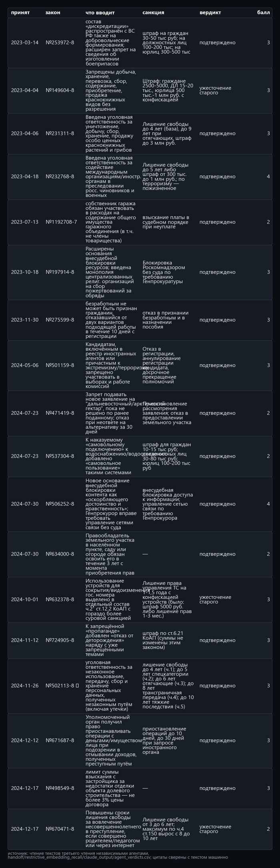Viewport: 280px width, 868px height.
Task: Click the «балл» column header
Action: coord(263,12)
